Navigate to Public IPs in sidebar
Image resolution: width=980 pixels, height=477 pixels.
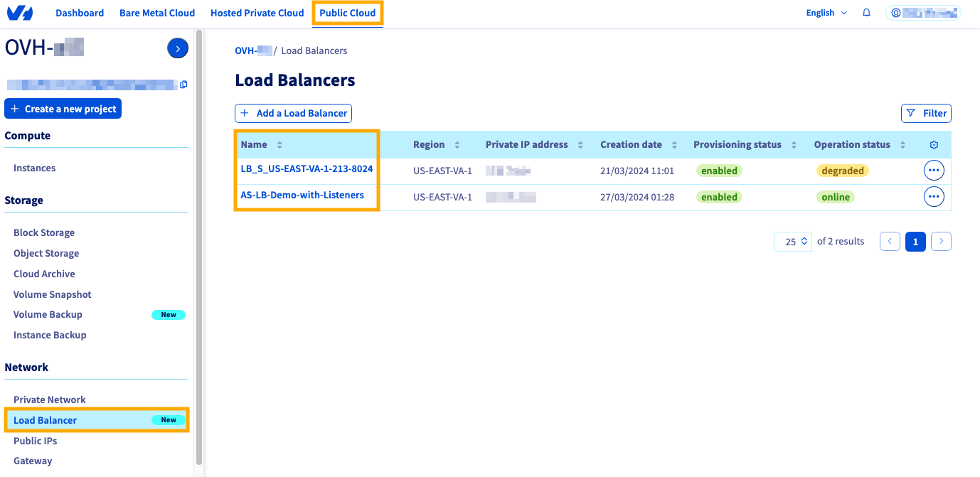coord(35,440)
